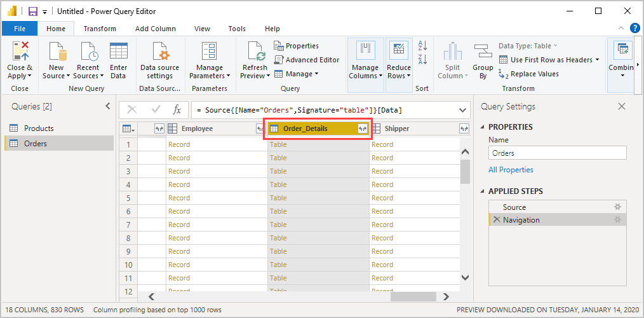Expand the Employee column icon
644x318 pixels.
click(x=260, y=128)
